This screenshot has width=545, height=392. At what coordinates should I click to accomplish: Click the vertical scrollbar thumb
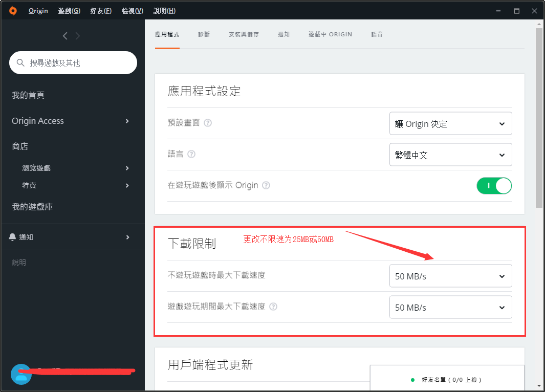[x=539, y=118]
